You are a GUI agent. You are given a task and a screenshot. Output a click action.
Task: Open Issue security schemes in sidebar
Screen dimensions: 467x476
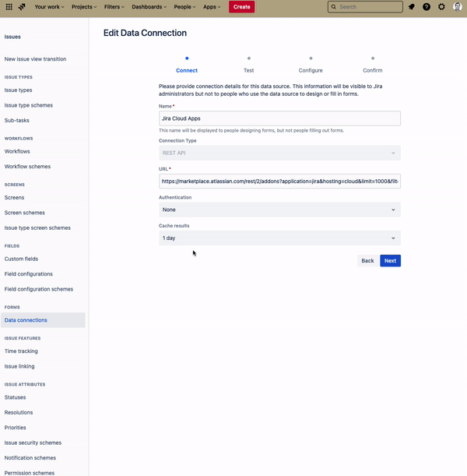[x=33, y=443]
